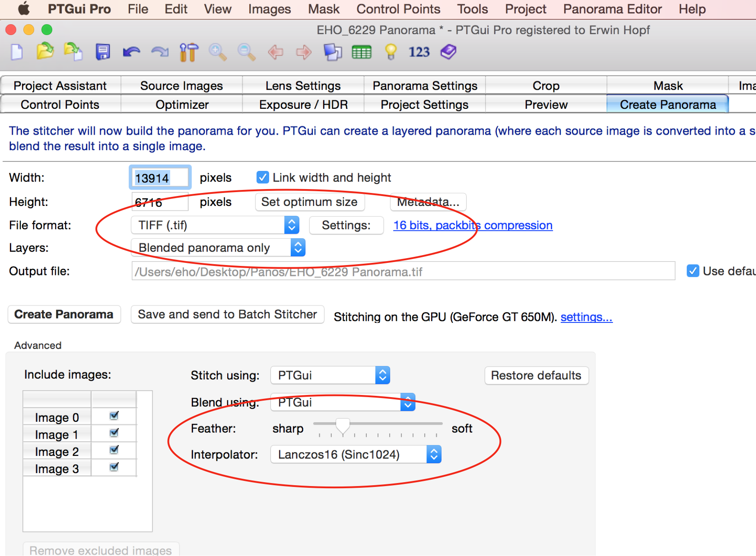Click the Zoom Out magnifier icon
This screenshot has height=556, width=756.
pyautogui.click(x=247, y=52)
